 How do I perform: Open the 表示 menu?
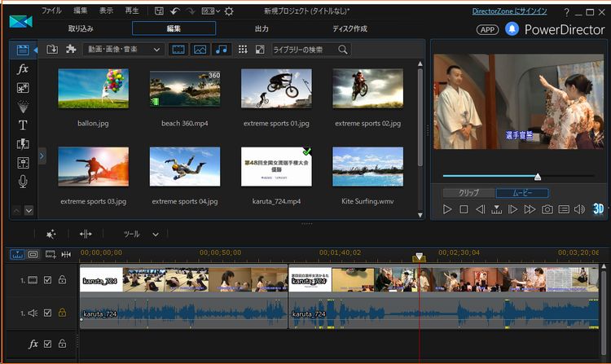(x=106, y=11)
